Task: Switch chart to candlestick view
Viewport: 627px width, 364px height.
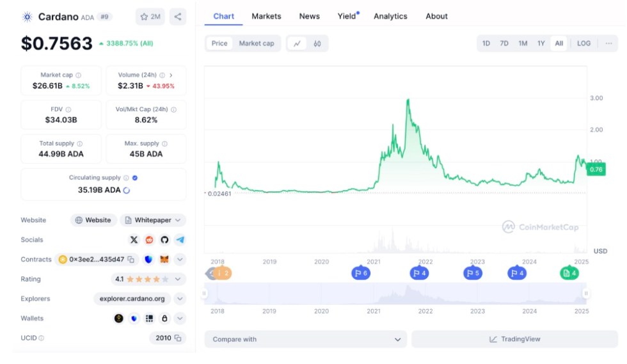Action: [x=317, y=44]
